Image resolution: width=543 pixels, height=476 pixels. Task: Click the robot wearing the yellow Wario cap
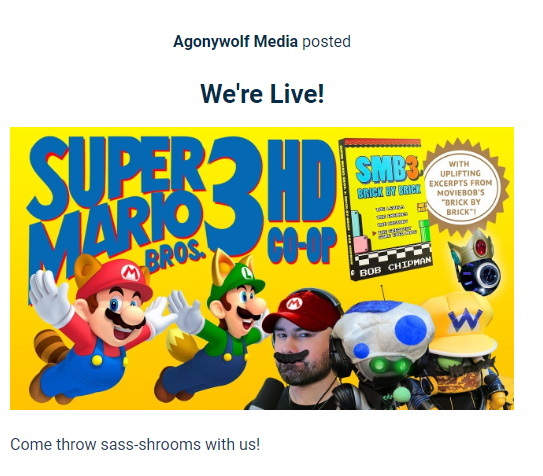[x=466, y=350]
